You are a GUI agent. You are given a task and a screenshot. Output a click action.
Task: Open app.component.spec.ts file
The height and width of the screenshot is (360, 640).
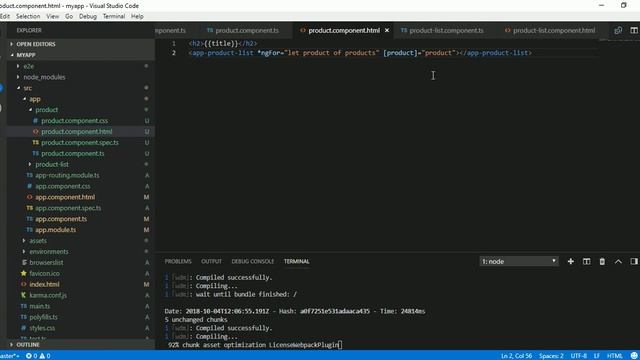tap(68, 208)
